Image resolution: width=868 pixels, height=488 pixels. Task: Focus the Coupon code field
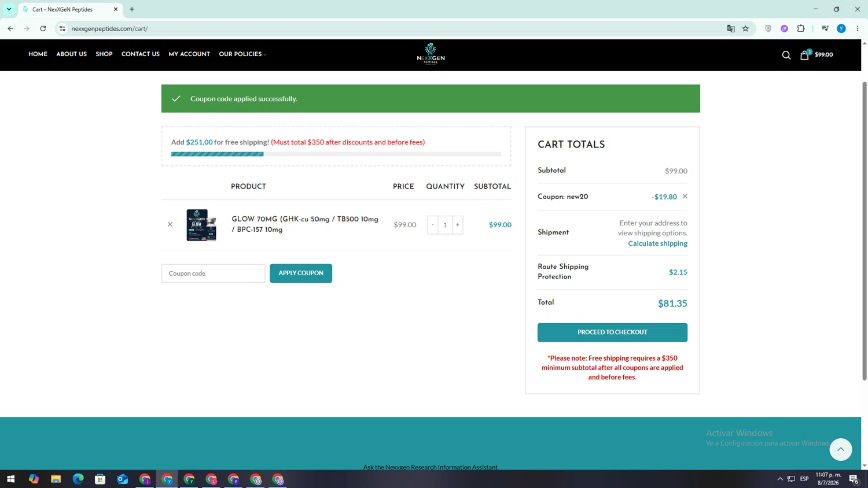[x=213, y=273]
